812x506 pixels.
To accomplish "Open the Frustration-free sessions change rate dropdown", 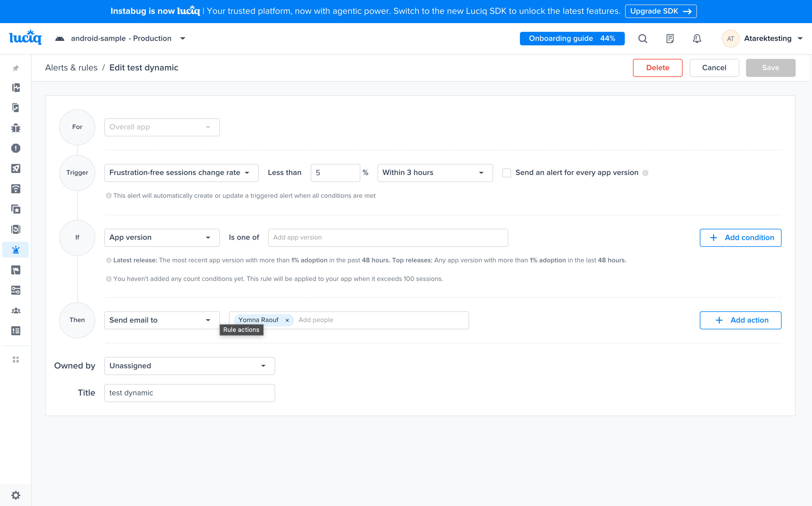I will [x=181, y=173].
